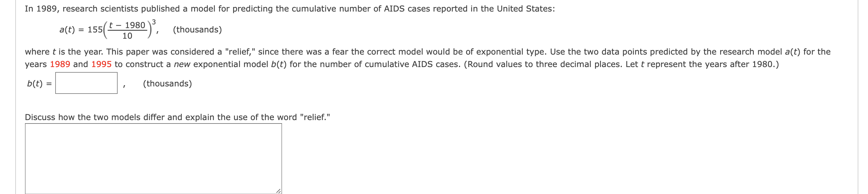Focus the discussion text area
Viewport: 868px width, 194px height.
(x=153, y=159)
